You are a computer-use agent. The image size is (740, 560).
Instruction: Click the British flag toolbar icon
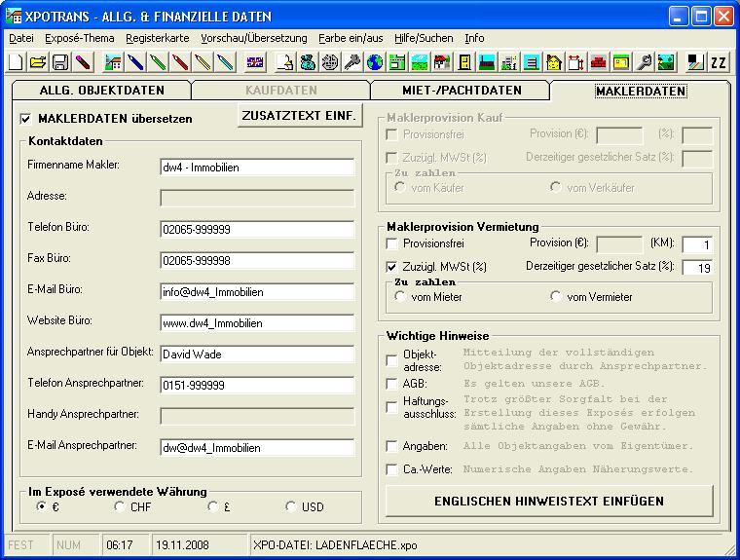(255, 62)
